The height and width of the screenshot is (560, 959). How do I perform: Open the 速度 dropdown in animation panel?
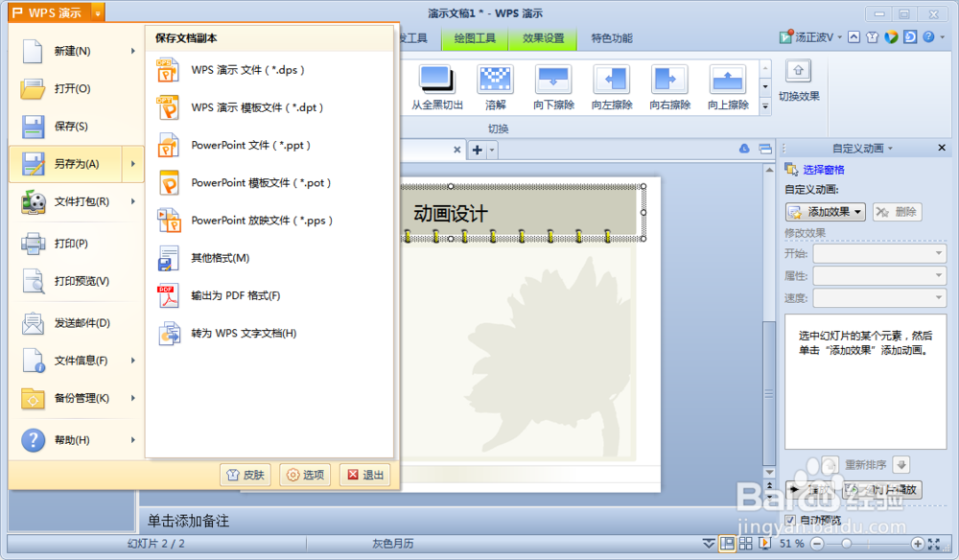coord(879,297)
